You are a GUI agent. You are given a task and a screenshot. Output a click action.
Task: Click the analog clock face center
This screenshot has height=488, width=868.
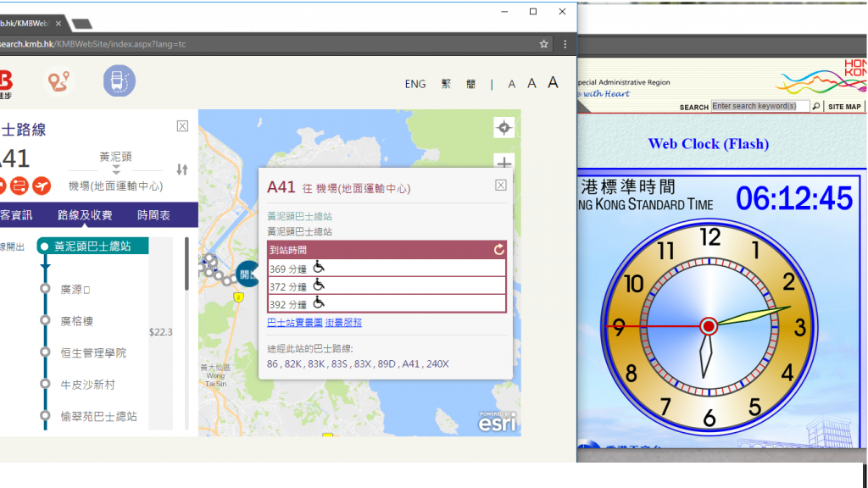(709, 326)
